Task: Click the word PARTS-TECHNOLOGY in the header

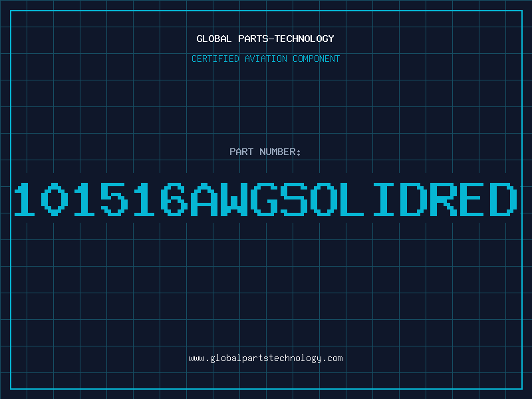Action: (x=285, y=39)
